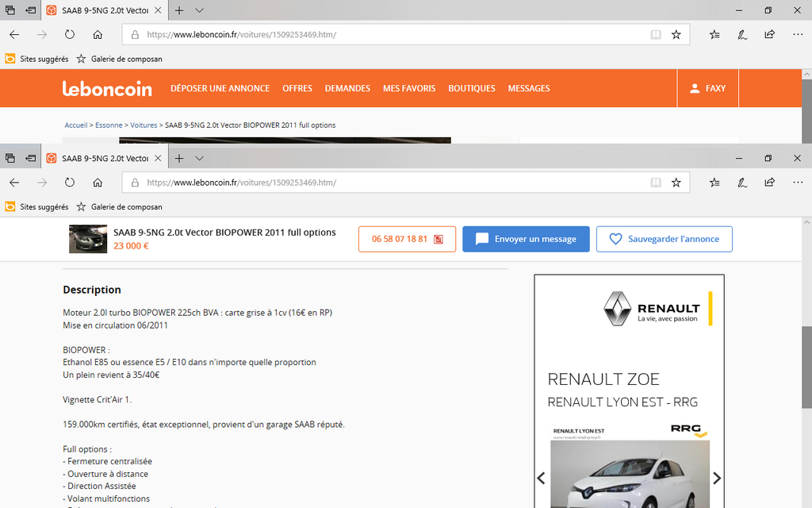The image size is (812, 508).
Task: Open Galerie de composan bookmark in upper window
Action: 119,59
